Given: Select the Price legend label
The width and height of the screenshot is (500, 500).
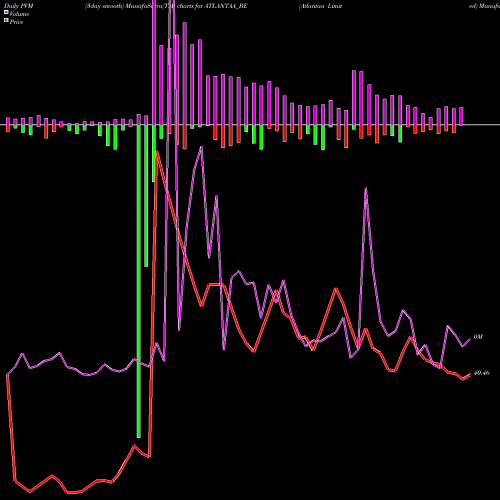Looking at the screenshot, I should point(16,22).
